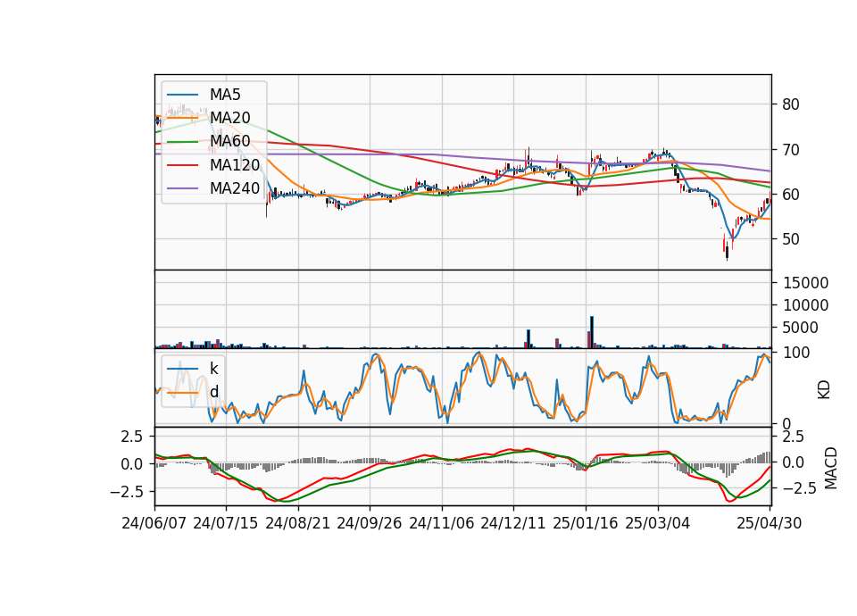The image size is (857, 616).
Task: Click the 24/09/26 date axis label
Action: pos(369,523)
